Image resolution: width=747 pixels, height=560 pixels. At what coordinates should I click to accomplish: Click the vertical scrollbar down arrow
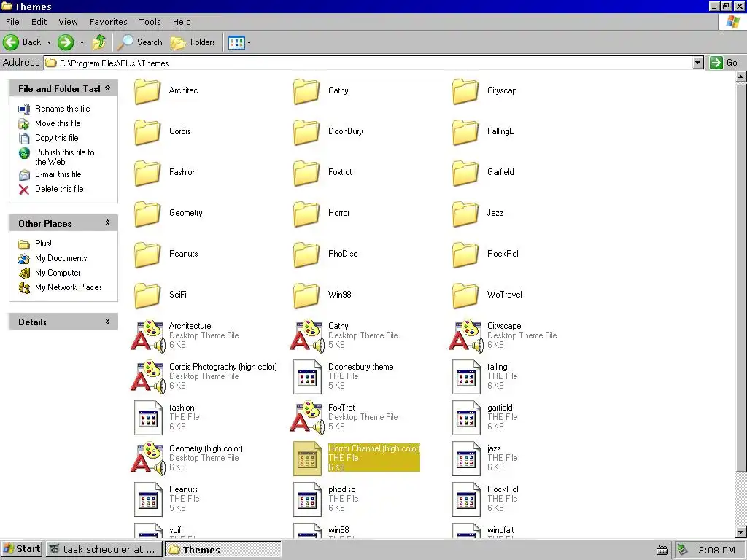[741, 532]
